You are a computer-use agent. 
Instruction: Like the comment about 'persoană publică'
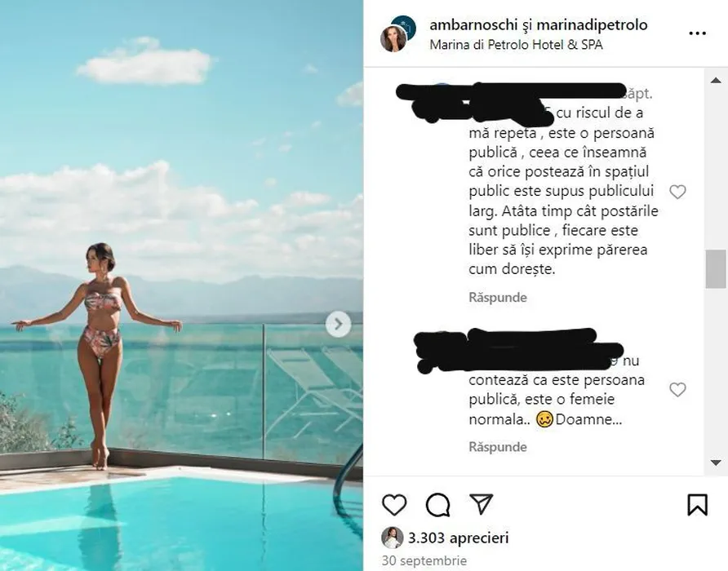point(677,192)
